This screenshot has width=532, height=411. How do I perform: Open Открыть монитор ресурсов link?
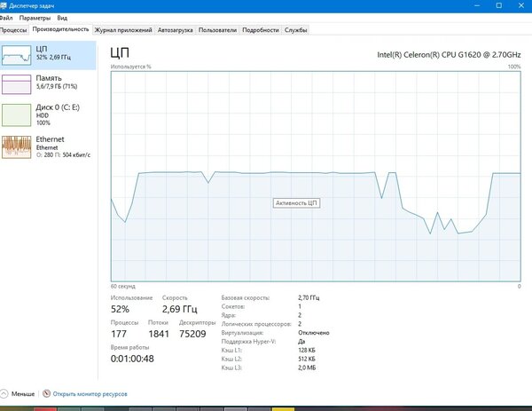point(90,394)
